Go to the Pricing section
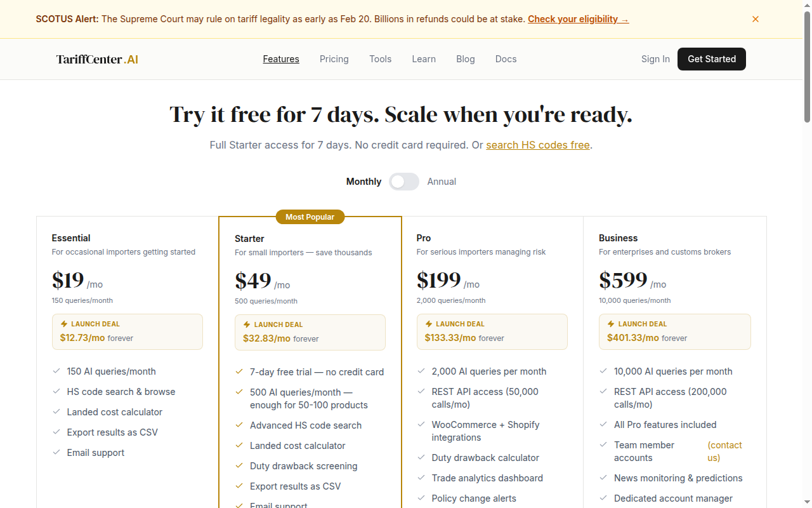 click(x=334, y=58)
